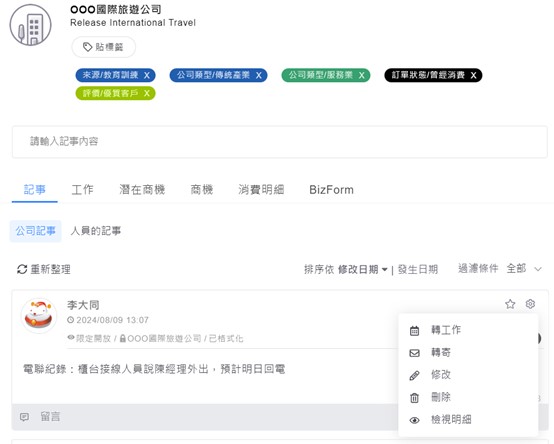Click the 請輸入記事內容 input field
The height and width of the screenshot is (444, 554).
point(280,142)
